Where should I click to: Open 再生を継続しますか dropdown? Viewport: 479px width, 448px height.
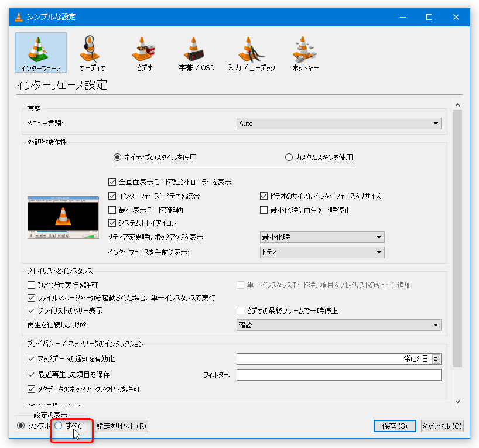point(339,325)
